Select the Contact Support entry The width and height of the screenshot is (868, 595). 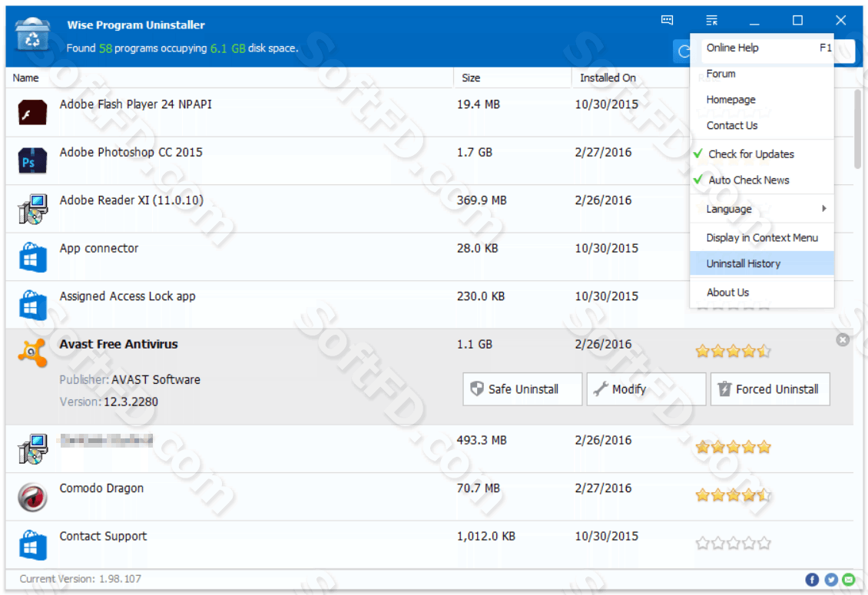point(429,544)
